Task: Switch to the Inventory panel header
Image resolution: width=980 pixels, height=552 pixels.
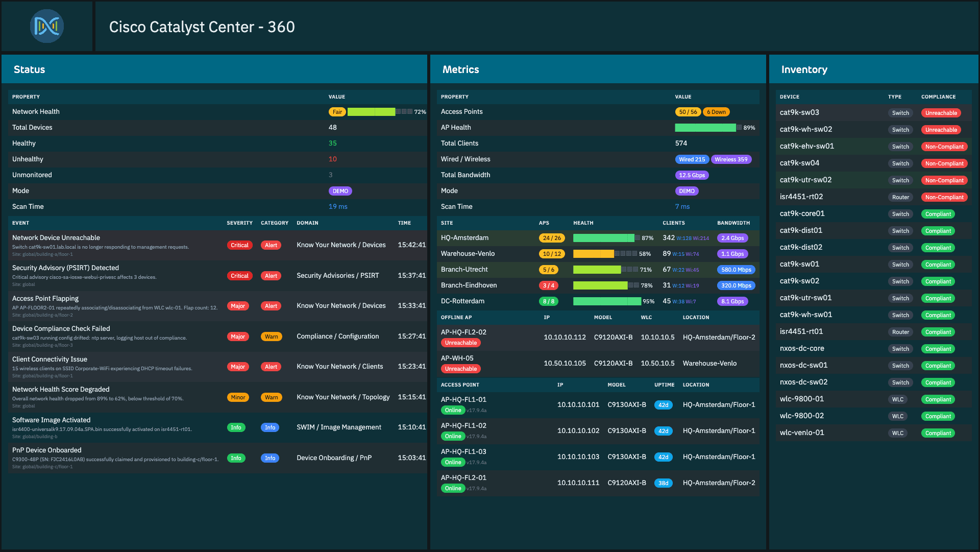Action: [805, 69]
